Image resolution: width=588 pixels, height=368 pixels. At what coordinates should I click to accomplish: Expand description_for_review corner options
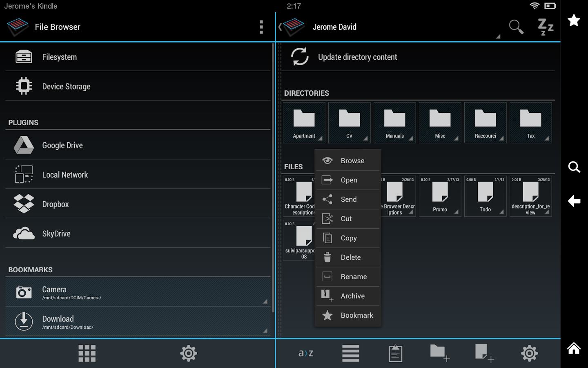pos(547,212)
